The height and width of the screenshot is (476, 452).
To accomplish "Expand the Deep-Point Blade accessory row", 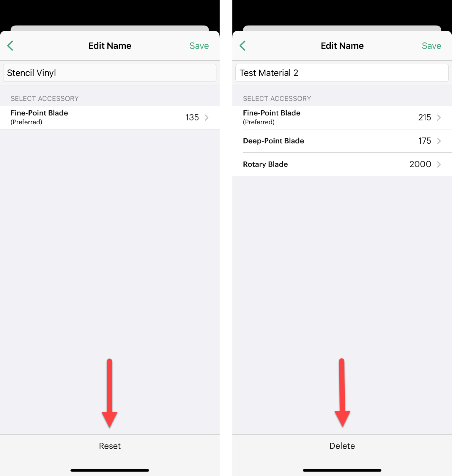I will click(342, 141).
